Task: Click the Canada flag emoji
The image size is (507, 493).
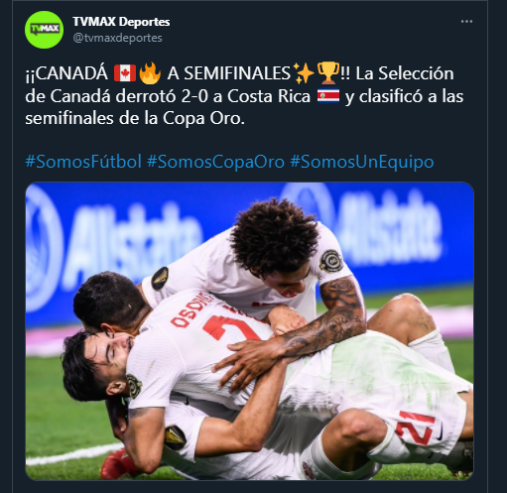Action: [125, 73]
